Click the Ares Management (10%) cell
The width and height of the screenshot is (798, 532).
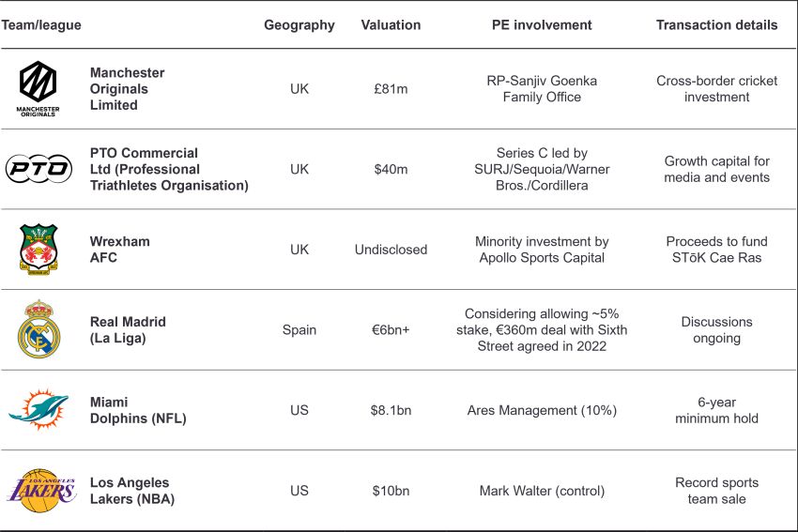[542, 411]
